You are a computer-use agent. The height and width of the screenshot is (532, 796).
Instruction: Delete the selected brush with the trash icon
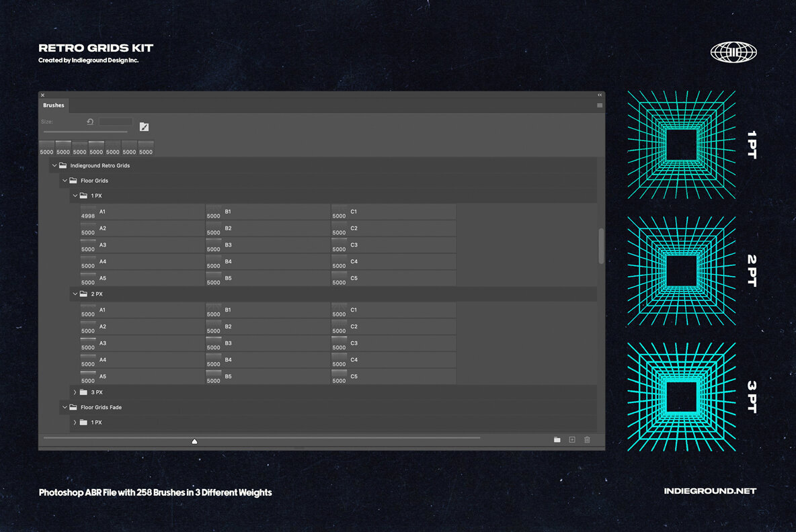tap(586, 439)
